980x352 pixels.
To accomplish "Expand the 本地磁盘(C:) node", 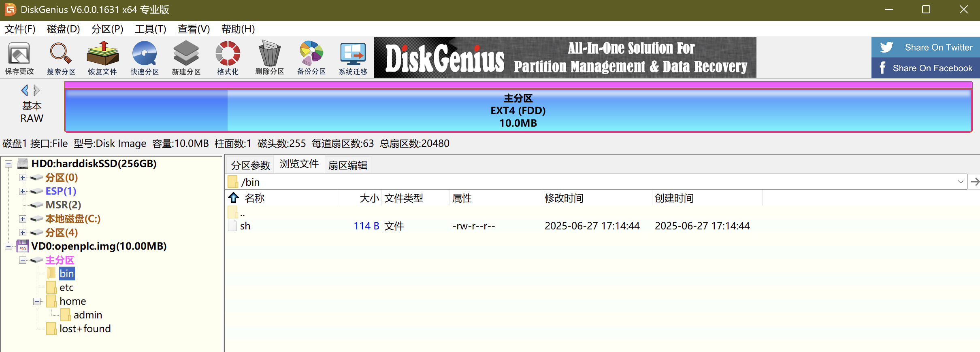I will point(23,219).
